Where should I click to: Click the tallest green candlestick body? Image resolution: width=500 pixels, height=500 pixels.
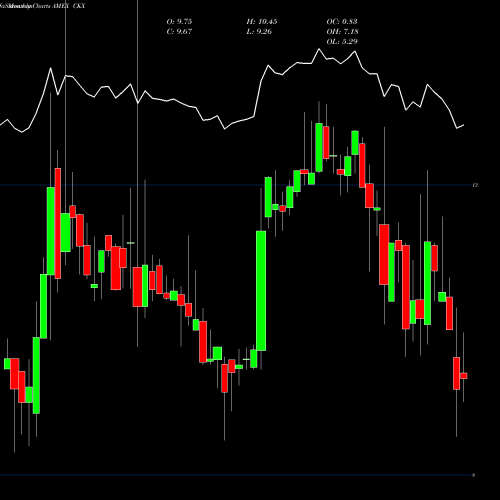(x=261, y=291)
